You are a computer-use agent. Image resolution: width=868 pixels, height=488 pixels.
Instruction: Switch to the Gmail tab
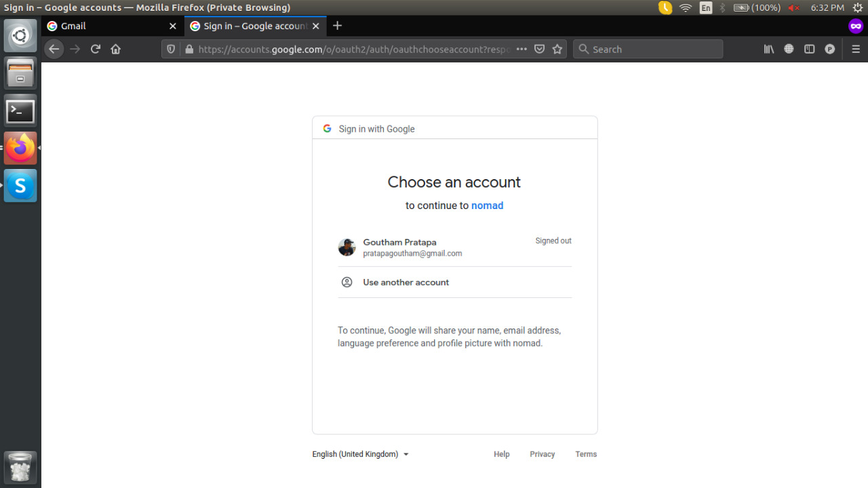click(x=112, y=26)
